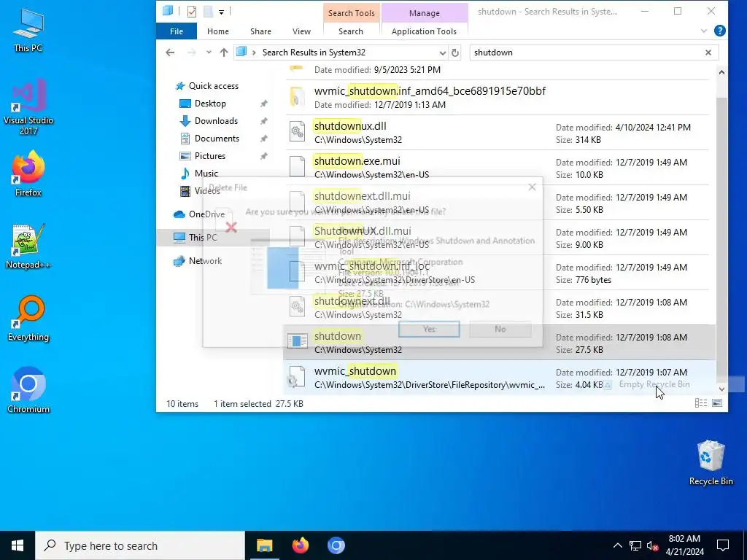This screenshot has height=560, width=747.
Task: Launch Everything search shortcut
Action: pos(28,319)
